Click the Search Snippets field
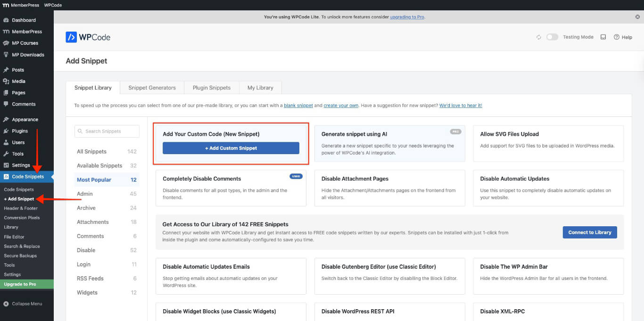644x321 pixels. (107, 131)
